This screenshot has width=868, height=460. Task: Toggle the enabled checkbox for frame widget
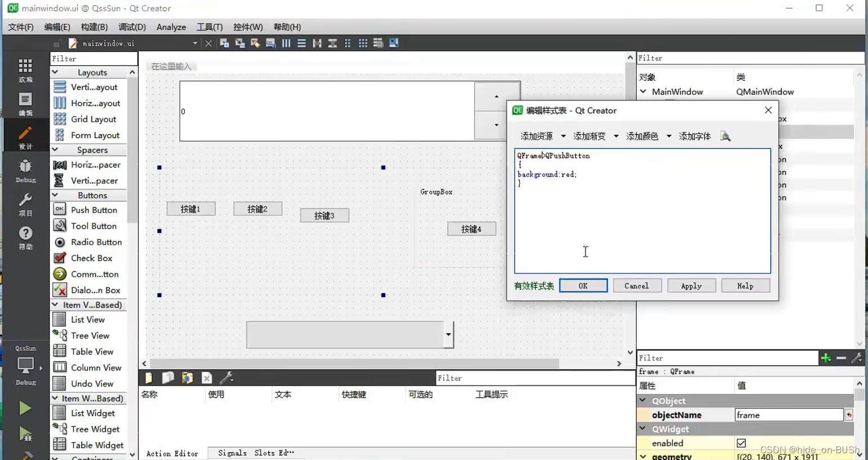[x=742, y=443]
